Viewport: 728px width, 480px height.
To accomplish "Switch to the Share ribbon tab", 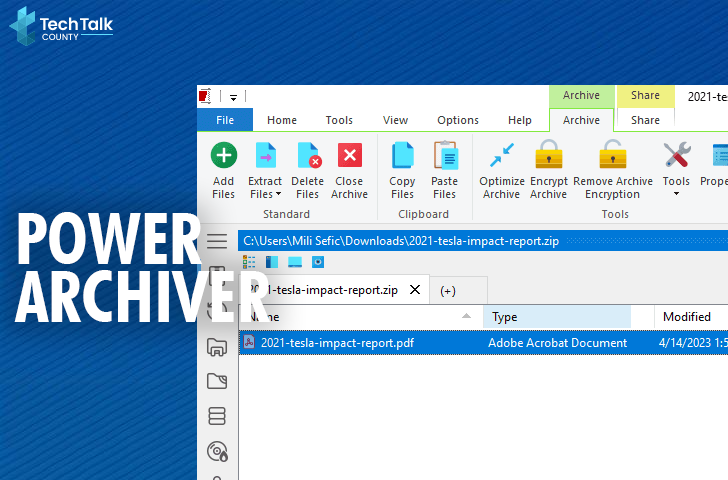I will pos(645,120).
